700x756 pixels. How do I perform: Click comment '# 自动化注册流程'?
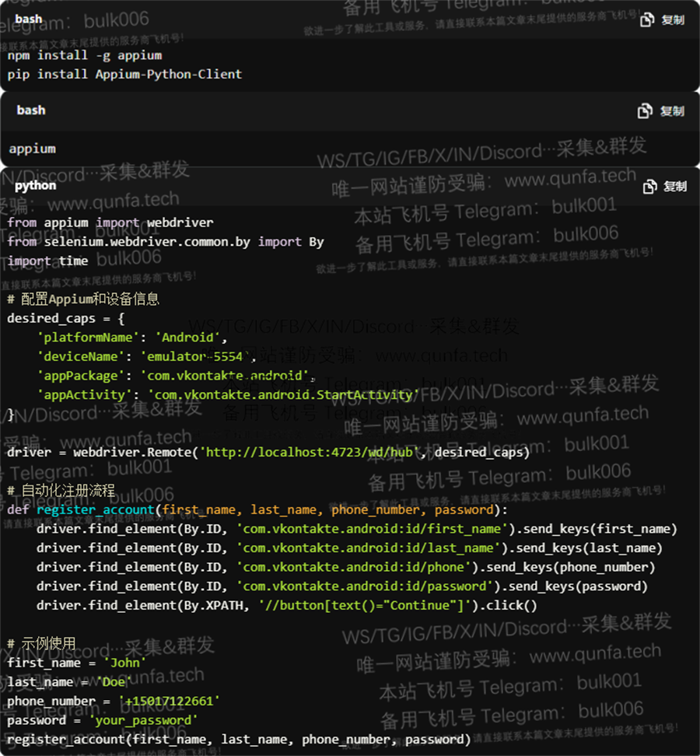tap(61, 490)
